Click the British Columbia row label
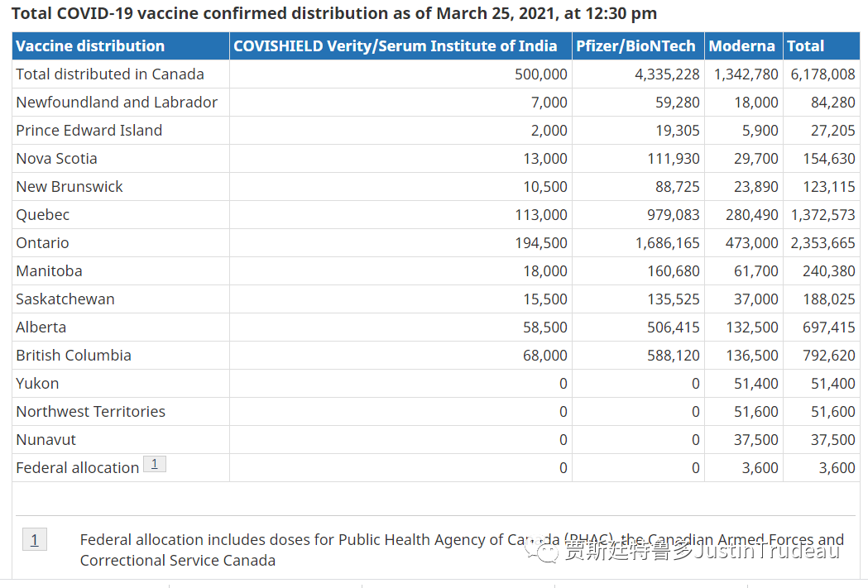The image size is (868, 588). [x=74, y=356]
